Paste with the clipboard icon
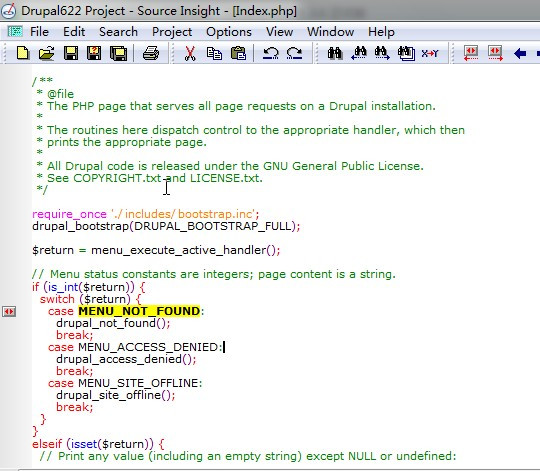 pos(238,53)
